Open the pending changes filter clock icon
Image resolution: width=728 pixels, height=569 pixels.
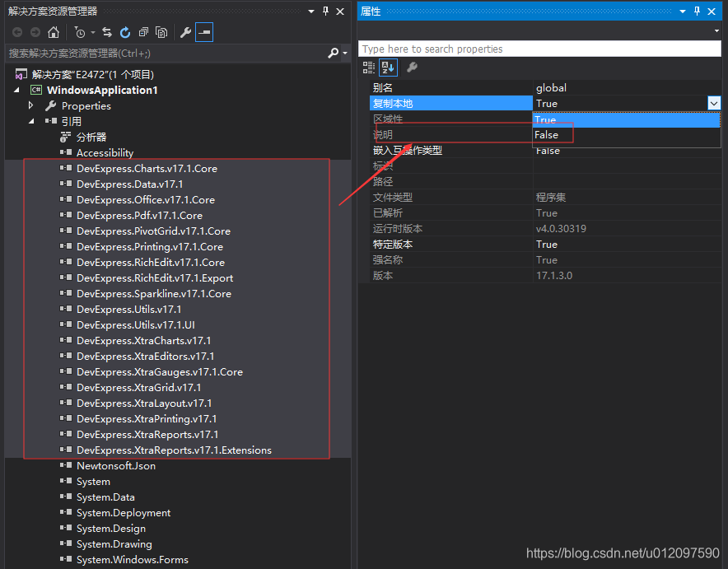tap(80, 32)
